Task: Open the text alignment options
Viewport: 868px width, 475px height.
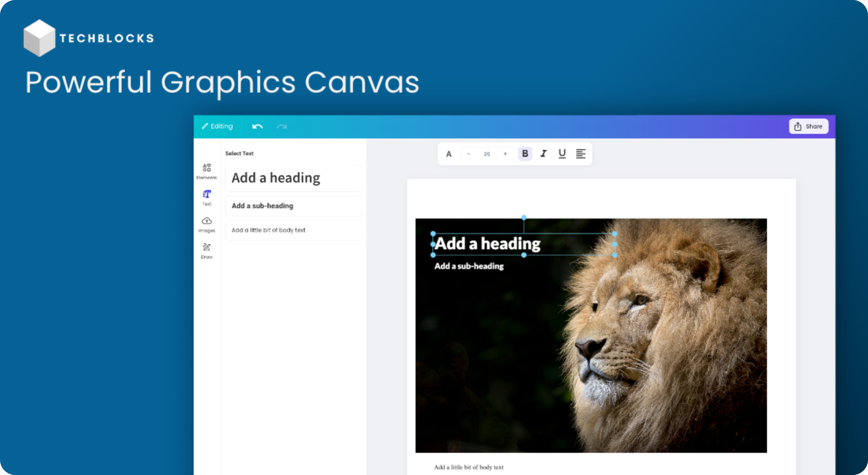Action: (x=580, y=154)
